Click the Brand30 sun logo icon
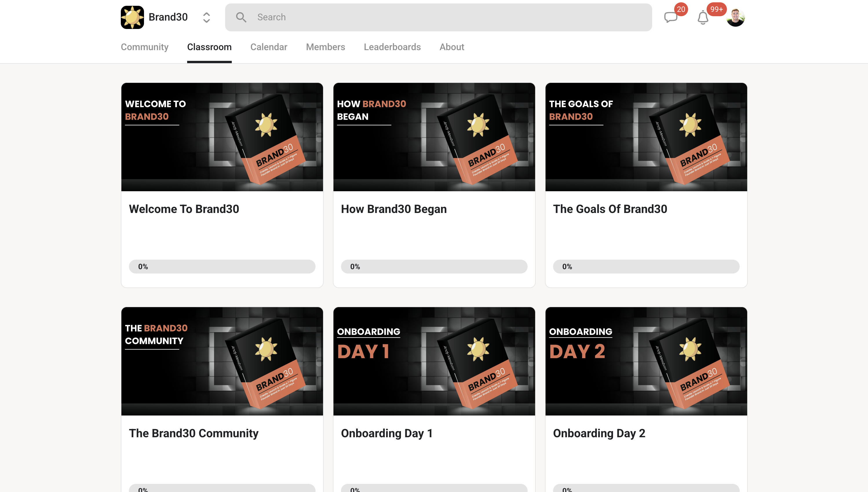Image resolution: width=868 pixels, height=492 pixels. point(132,17)
